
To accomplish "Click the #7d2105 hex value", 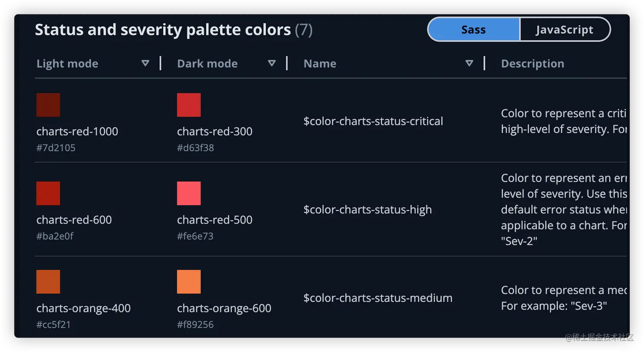I will click(56, 148).
